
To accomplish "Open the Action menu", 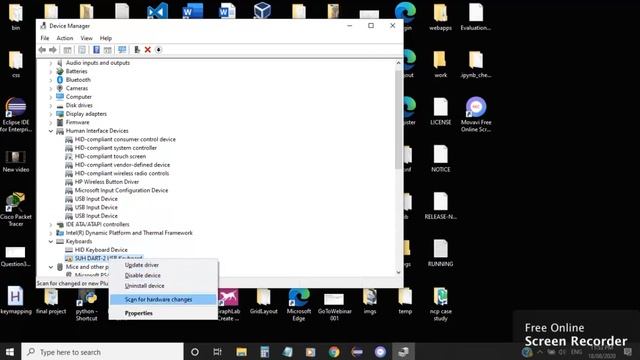I will (x=64, y=38).
